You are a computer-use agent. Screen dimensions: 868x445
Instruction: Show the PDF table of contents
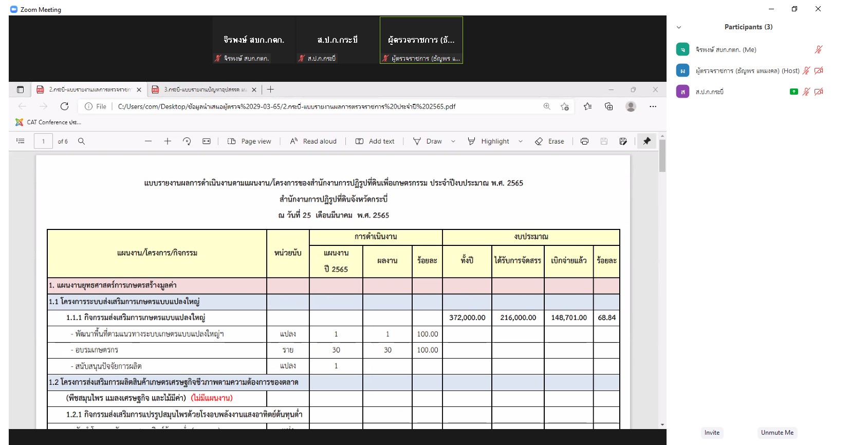(21, 141)
